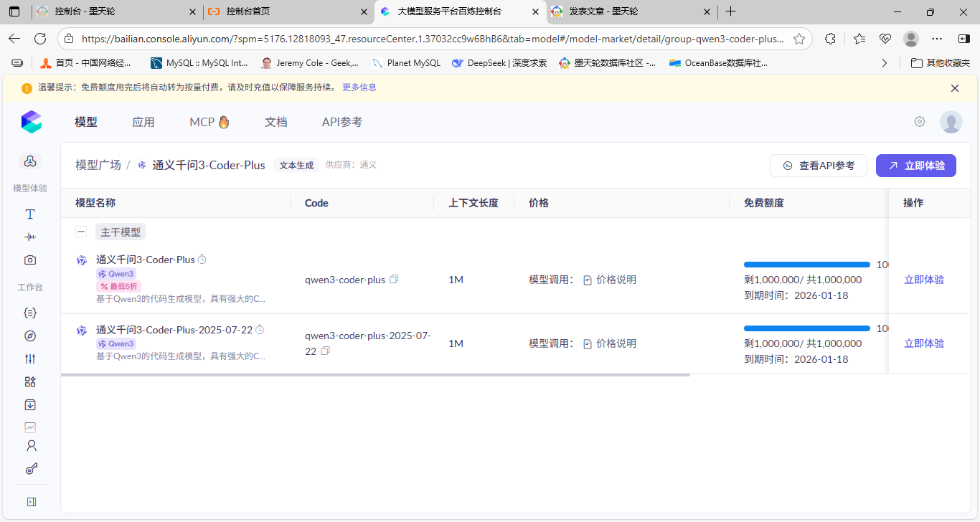Click 立即体验 link in the qwen3-coder-plus row

(x=924, y=280)
